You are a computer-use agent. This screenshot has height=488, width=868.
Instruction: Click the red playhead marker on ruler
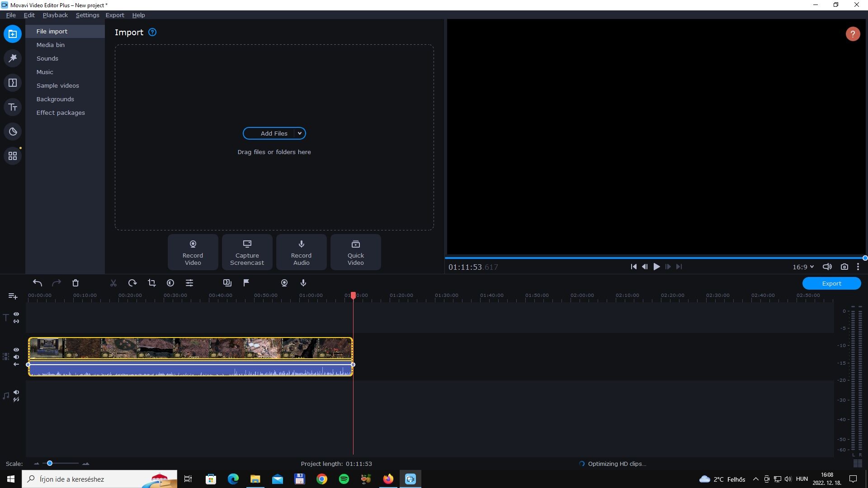(353, 295)
